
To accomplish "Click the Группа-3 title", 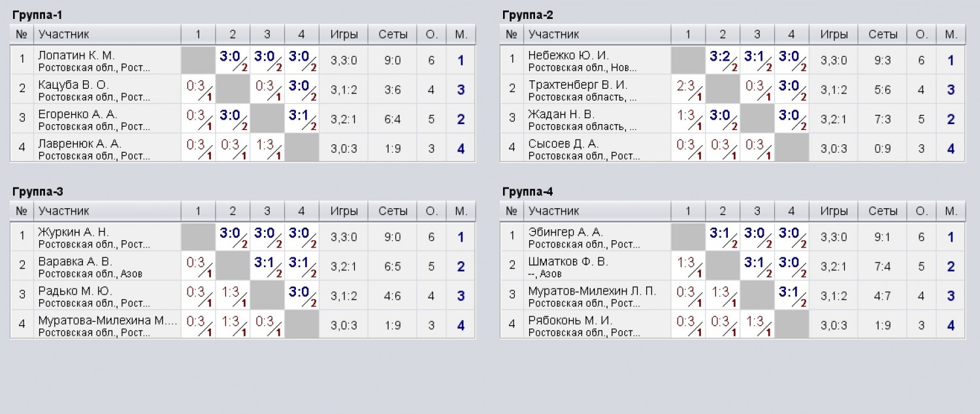I will coord(38,192).
